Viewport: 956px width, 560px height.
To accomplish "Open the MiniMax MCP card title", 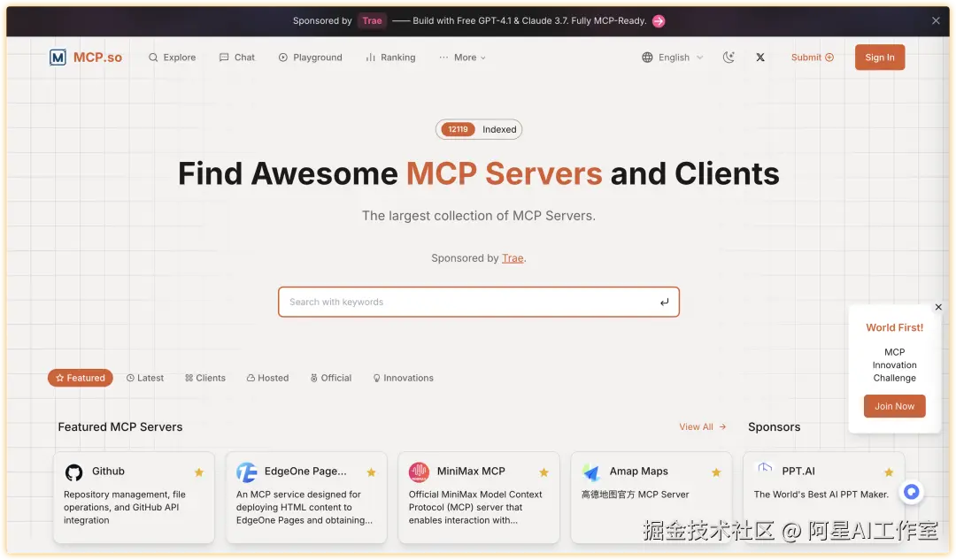I will coord(471,471).
